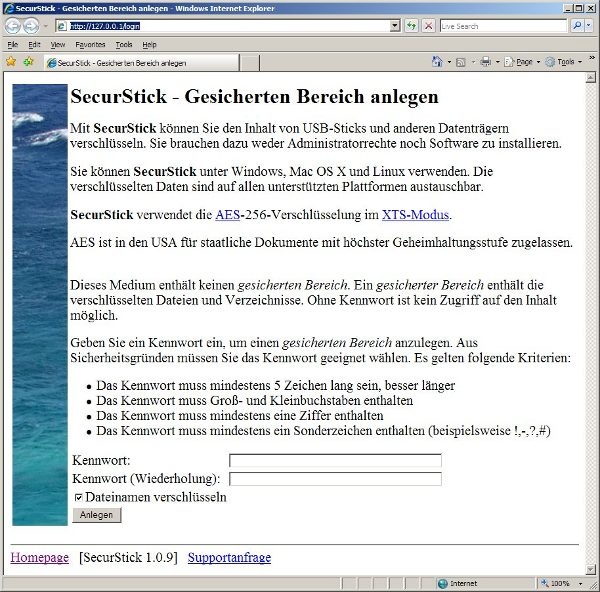The image size is (600, 592).
Task: Click the Add to Favorites star icon
Action: point(28,62)
